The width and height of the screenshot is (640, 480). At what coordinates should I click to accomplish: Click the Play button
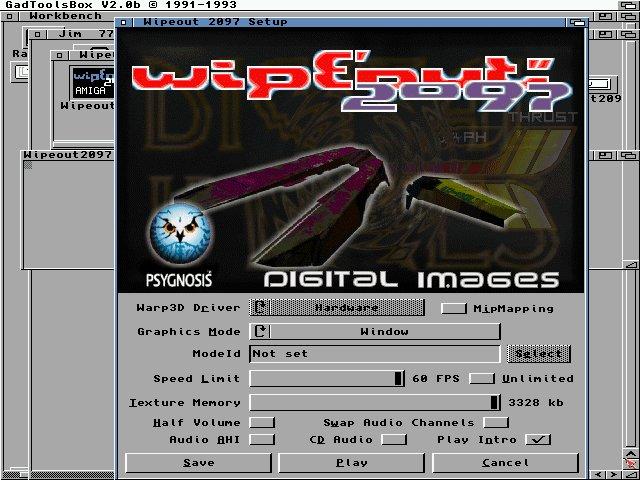351,463
